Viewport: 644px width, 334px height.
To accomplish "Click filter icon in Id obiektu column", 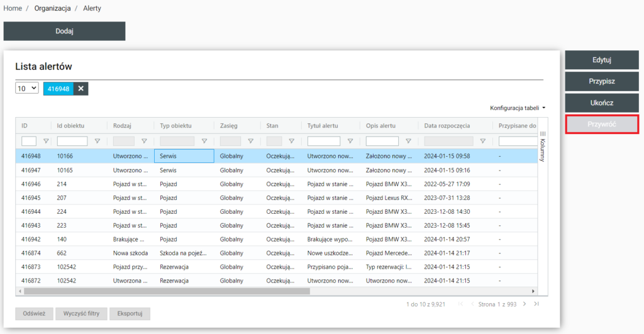I will (97, 142).
